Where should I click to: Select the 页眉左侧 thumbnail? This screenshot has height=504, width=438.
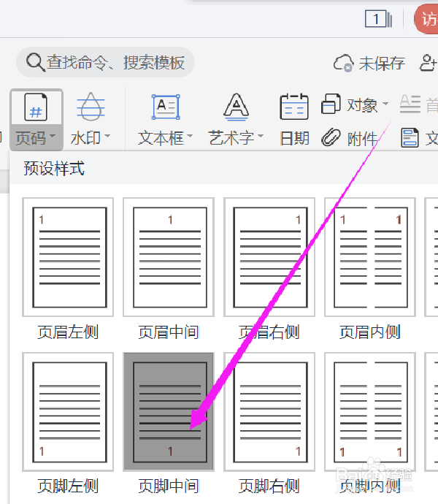[68, 257]
